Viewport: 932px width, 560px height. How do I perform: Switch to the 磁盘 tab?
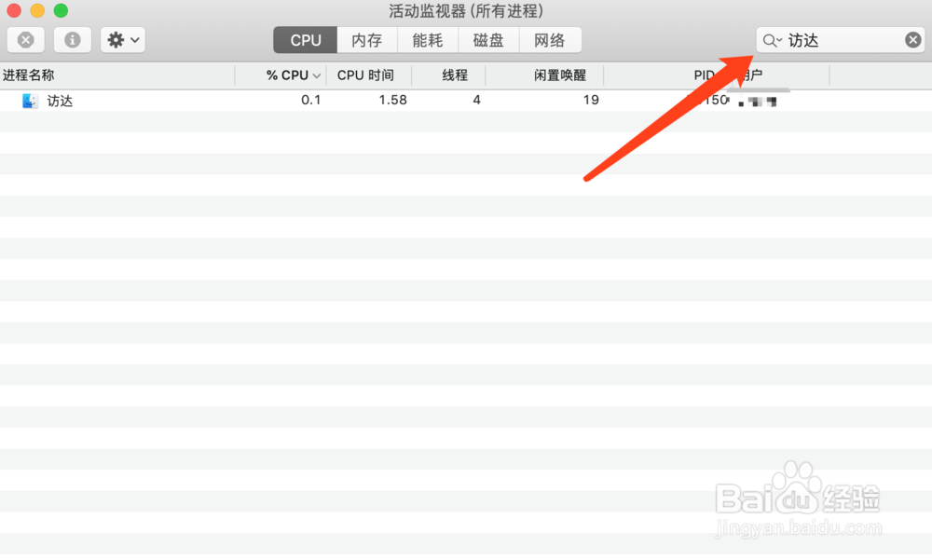tap(488, 40)
